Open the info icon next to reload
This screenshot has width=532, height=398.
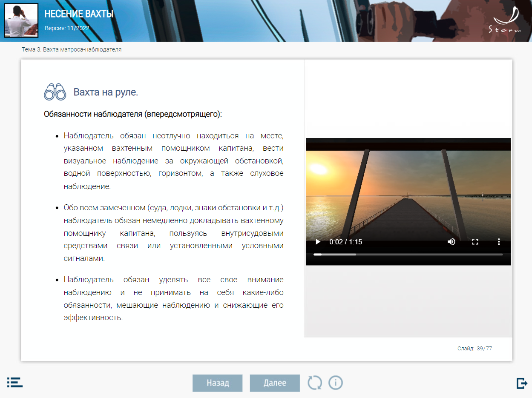click(x=336, y=383)
